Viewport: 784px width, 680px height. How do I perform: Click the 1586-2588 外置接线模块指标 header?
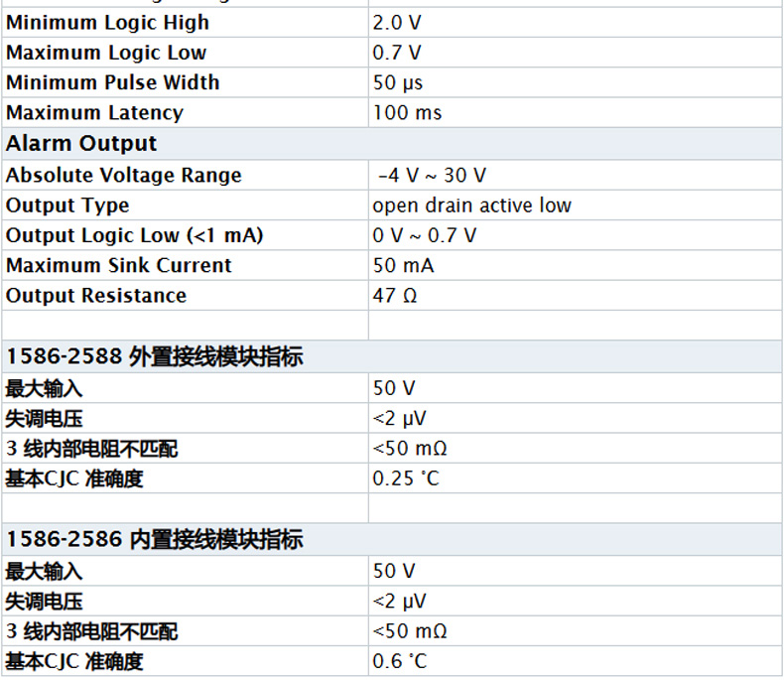pos(154,356)
